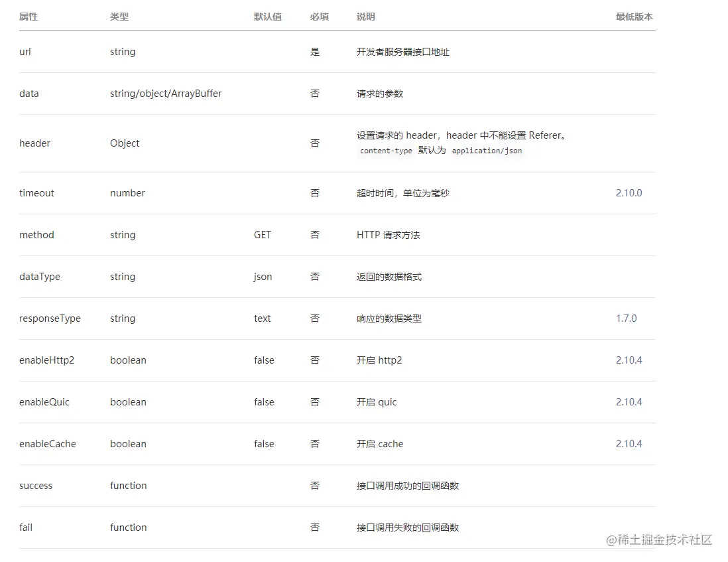Image resolution: width=728 pixels, height=562 pixels.
Task: Click the method property name
Action: 36,234
